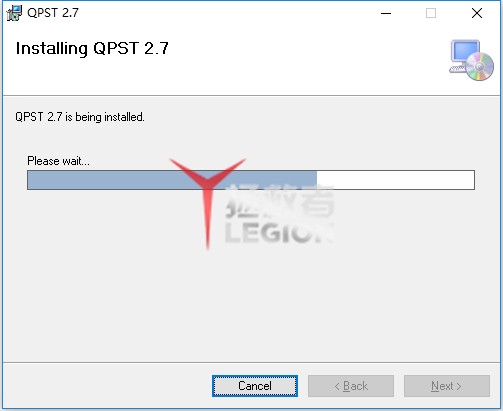Click the LEGION watermark text
Screen dimensions: 503x411
279,232
